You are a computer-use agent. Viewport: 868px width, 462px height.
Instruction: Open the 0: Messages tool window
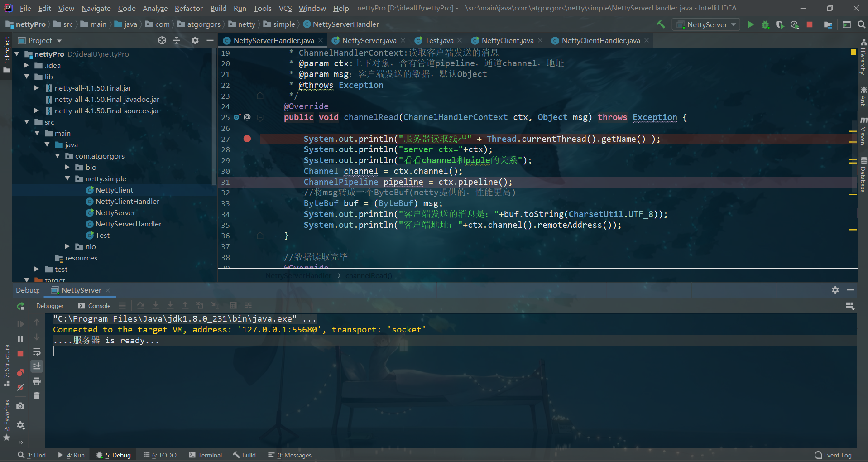pos(290,455)
